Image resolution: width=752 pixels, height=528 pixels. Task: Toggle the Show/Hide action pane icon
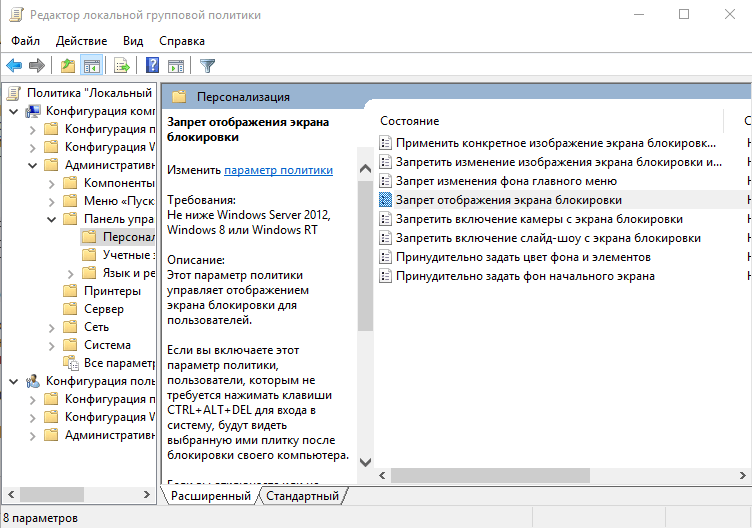pyautogui.click(x=176, y=66)
